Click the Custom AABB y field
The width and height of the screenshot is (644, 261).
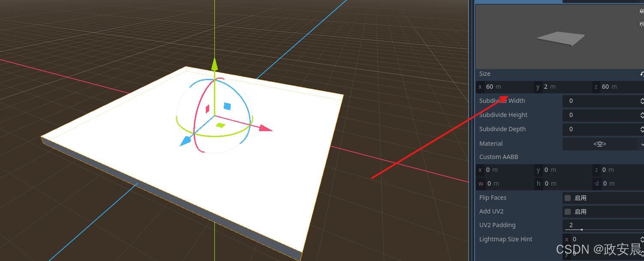click(563, 170)
